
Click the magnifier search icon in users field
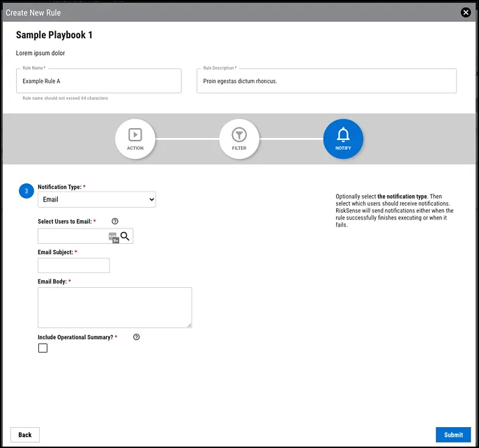pyautogui.click(x=125, y=236)
